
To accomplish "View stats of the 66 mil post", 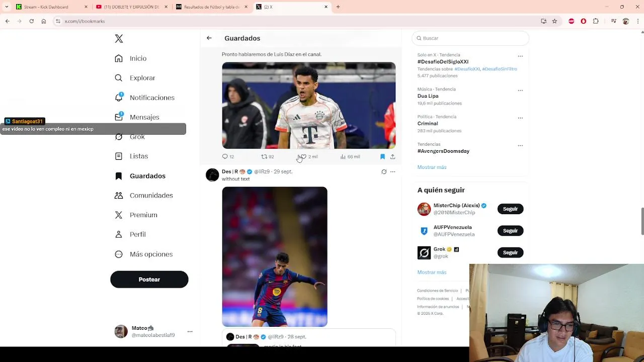I will click(x=350, y=157).
